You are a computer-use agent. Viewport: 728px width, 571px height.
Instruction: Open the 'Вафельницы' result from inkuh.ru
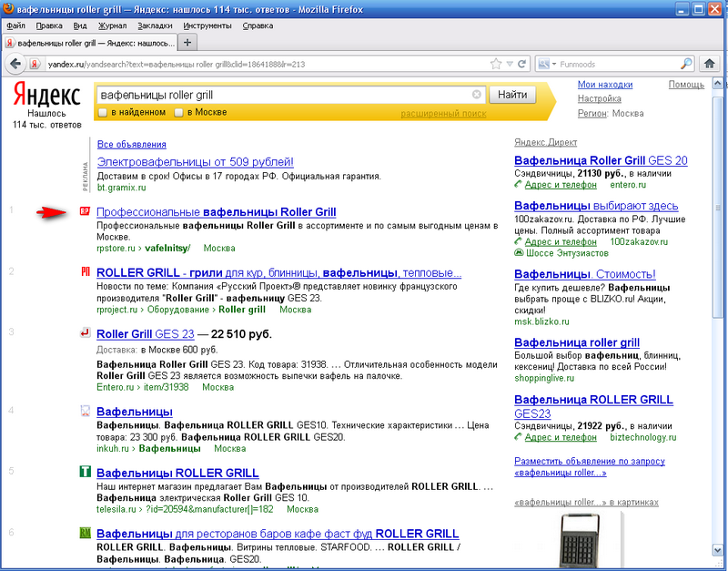[135, 412]
